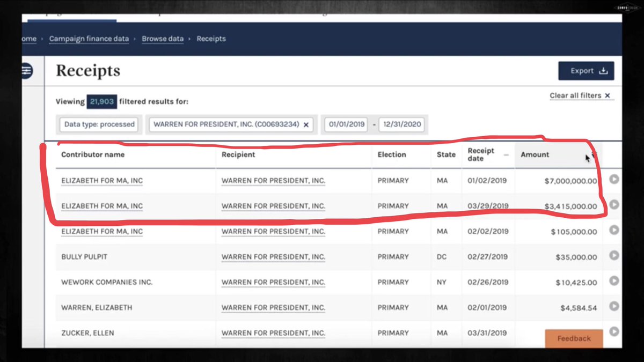The height and width of the screenshot is (362, 644).
Task: Click the BULLY PULPIT contributor name
Action: (84, 257)
